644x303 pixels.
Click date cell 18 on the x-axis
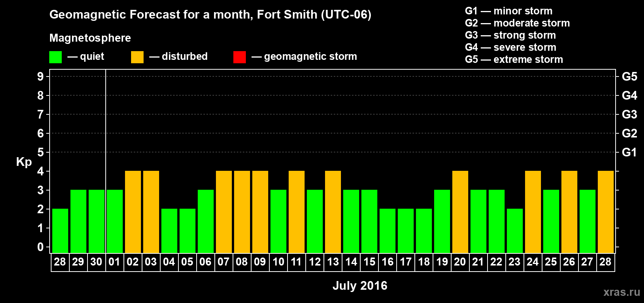click(424, 262)
